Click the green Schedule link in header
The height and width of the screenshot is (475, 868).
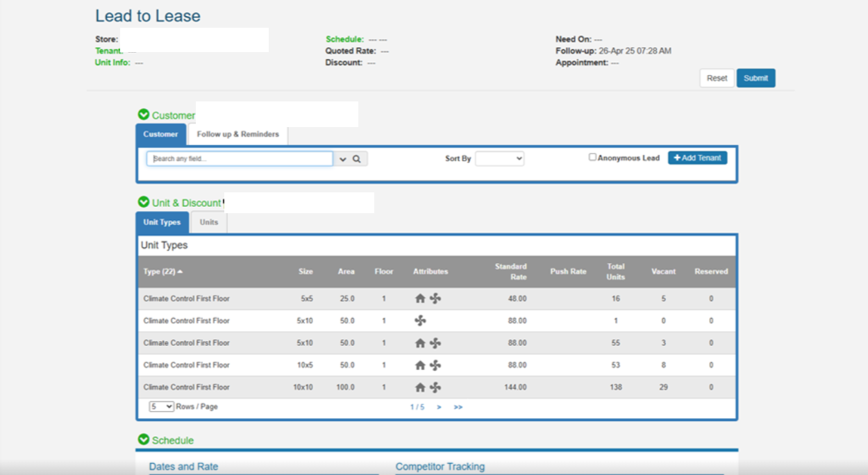pyautogui.click(x=344, y=39)
